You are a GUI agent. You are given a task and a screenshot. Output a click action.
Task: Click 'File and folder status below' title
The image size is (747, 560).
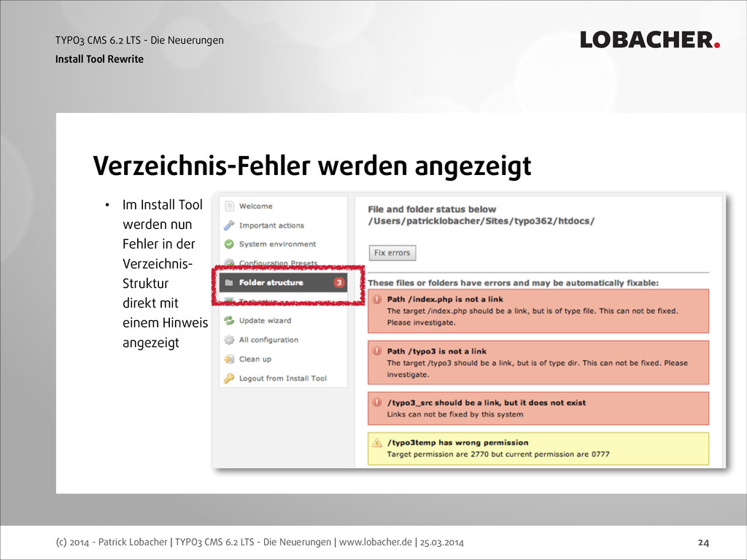(x=432, y=209)
